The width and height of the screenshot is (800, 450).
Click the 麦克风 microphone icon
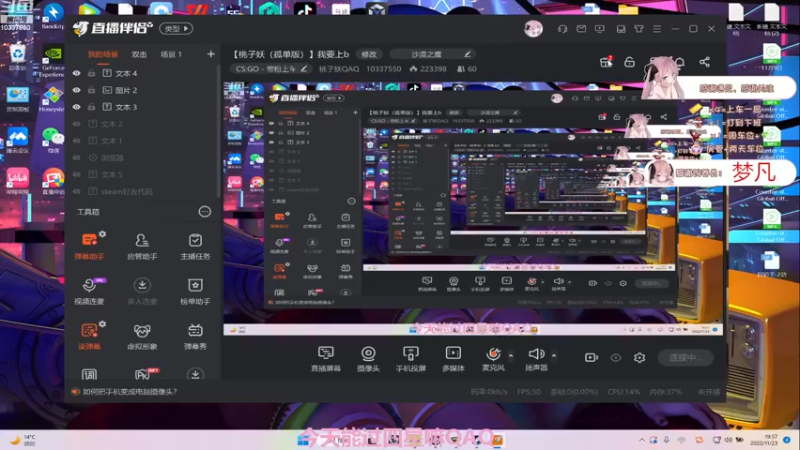tap(493, 354)
